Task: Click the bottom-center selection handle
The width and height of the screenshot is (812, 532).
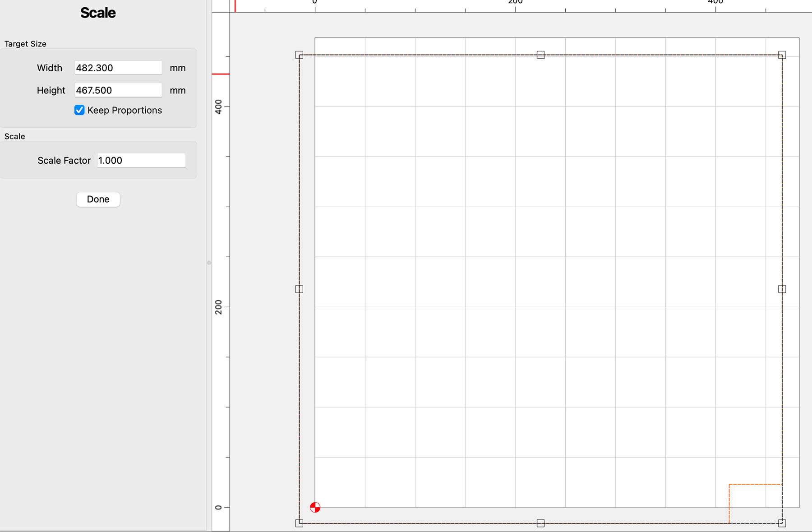Action: point(540,523)
